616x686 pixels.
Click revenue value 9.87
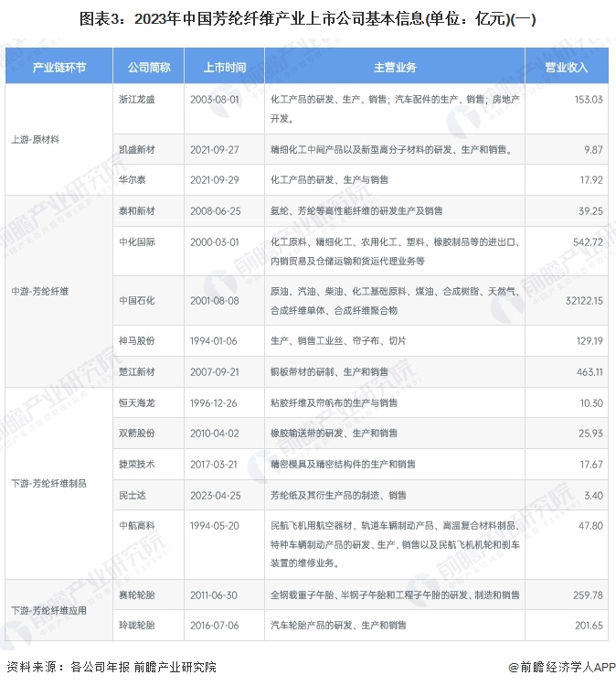coord(593,150)
